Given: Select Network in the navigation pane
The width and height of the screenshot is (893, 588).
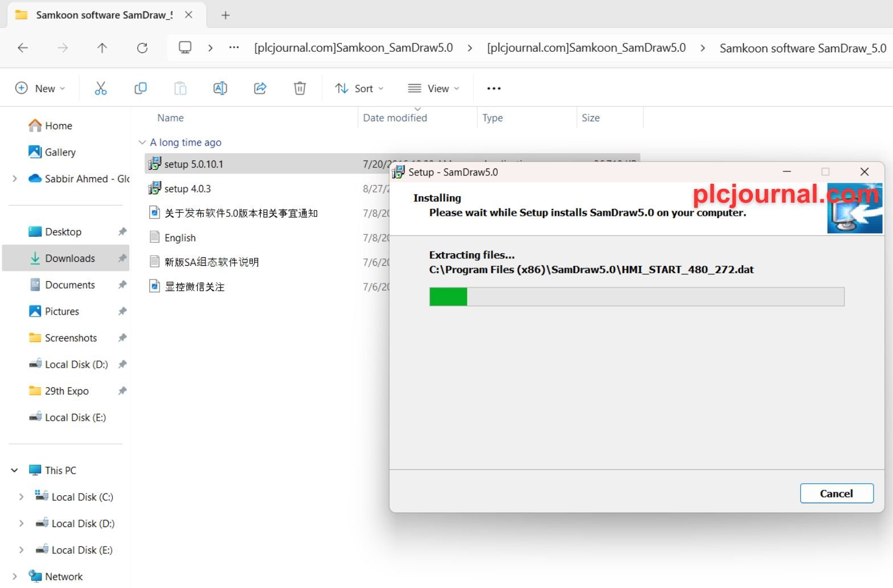Looking at the screenshot, I should (x=56, y=577).
